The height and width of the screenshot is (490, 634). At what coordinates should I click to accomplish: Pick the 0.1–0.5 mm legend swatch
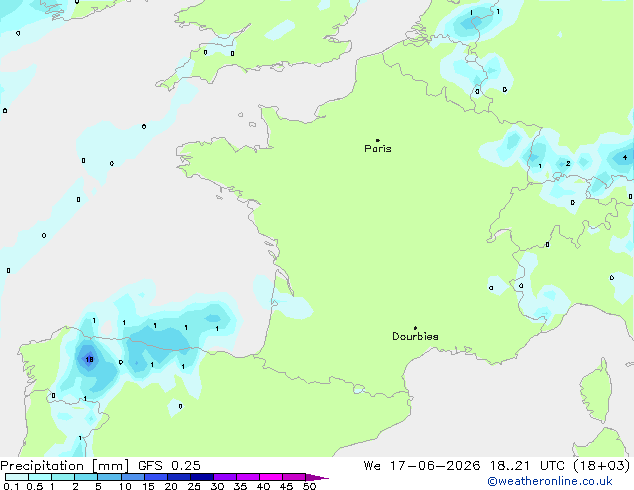[17, 477]
